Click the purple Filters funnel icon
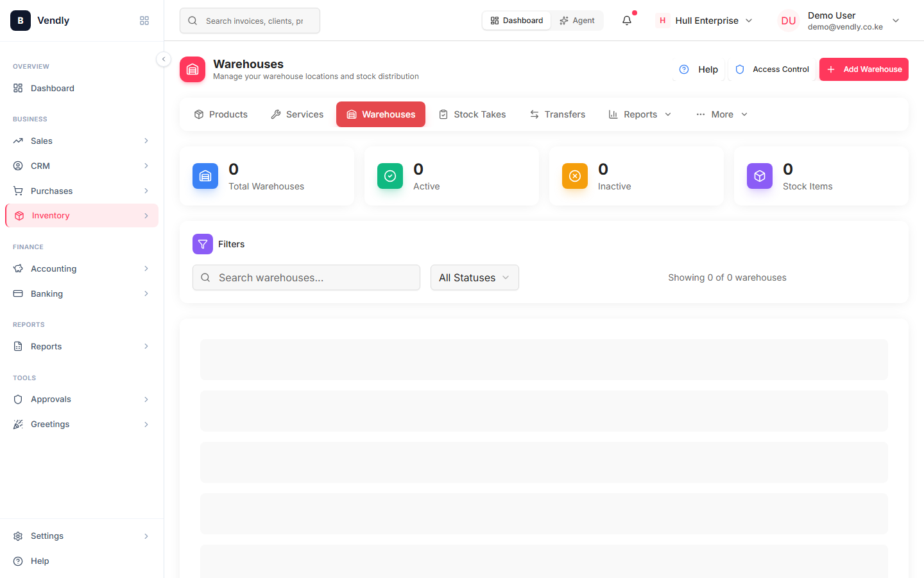The height and width of the screenshot is (578, 924). [203, 244]
